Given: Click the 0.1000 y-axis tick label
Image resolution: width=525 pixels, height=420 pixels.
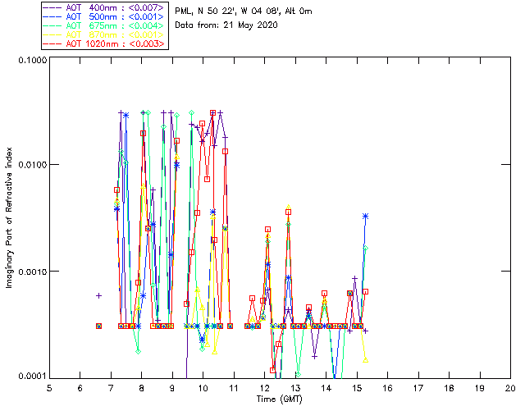Looking at the screenshot, I should coord(30,60).
